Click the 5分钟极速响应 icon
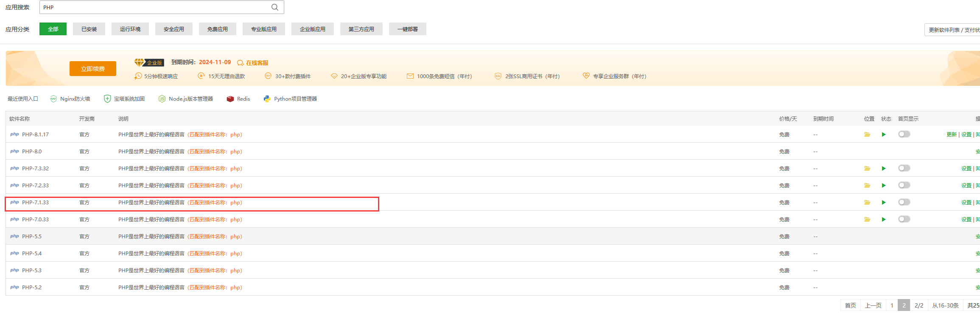The width and height of the screenshot is (980, 319). [x=138, y=76]
